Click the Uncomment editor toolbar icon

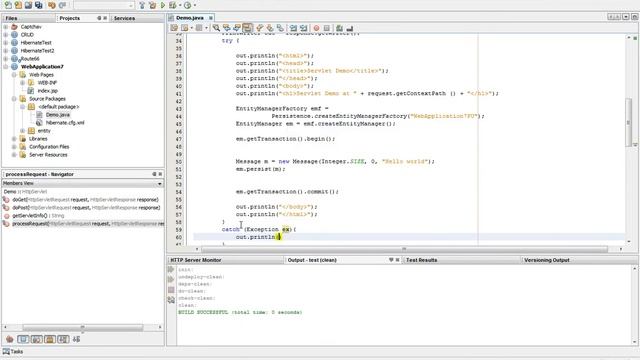[350, 28]
